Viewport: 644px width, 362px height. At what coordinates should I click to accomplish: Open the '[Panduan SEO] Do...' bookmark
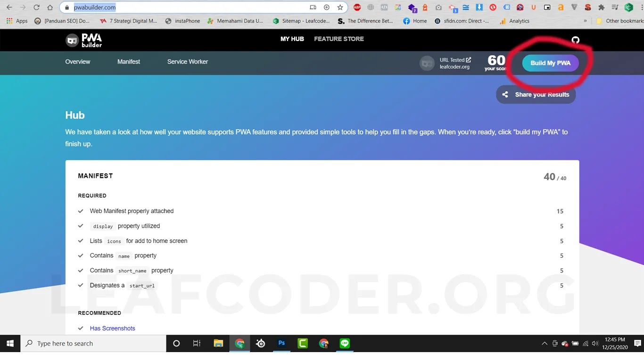point(62,21)
